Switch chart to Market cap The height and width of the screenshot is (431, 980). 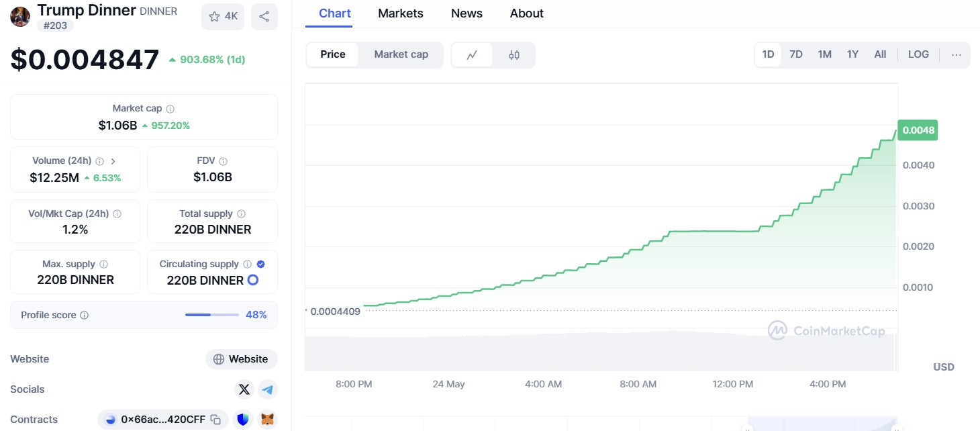pyautogui.click(x=401, y=54)
